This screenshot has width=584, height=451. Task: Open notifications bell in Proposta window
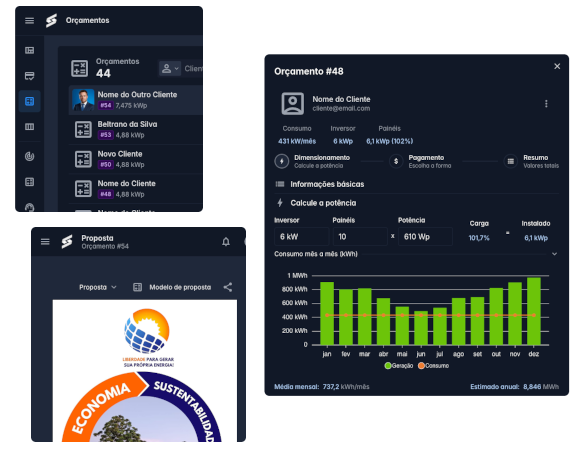(x=226, y=242)
